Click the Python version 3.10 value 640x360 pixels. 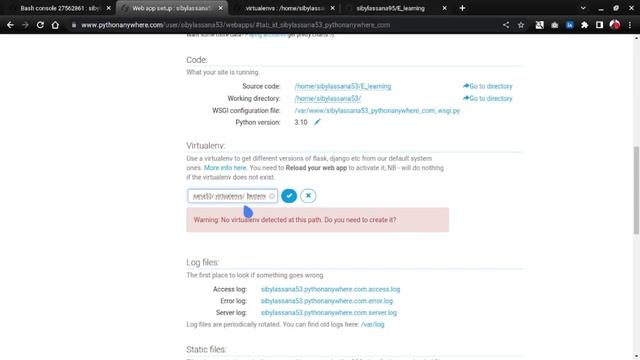[301, 122]
